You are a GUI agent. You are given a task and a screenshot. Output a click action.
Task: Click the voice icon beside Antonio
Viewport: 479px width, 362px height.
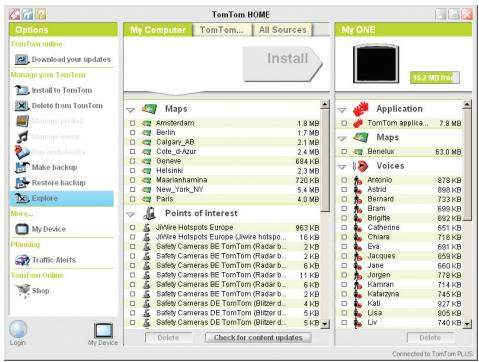pyautogui.click(x=358, y=180)
